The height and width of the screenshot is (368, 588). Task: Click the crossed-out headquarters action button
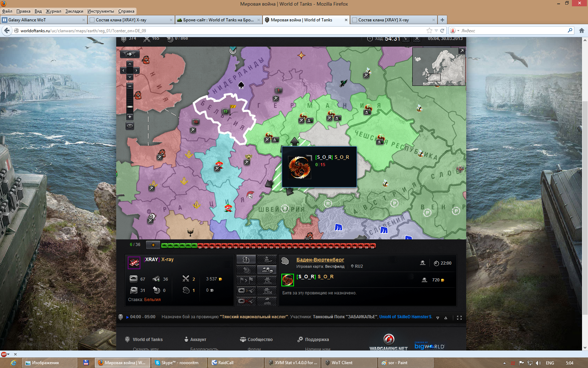267,291
